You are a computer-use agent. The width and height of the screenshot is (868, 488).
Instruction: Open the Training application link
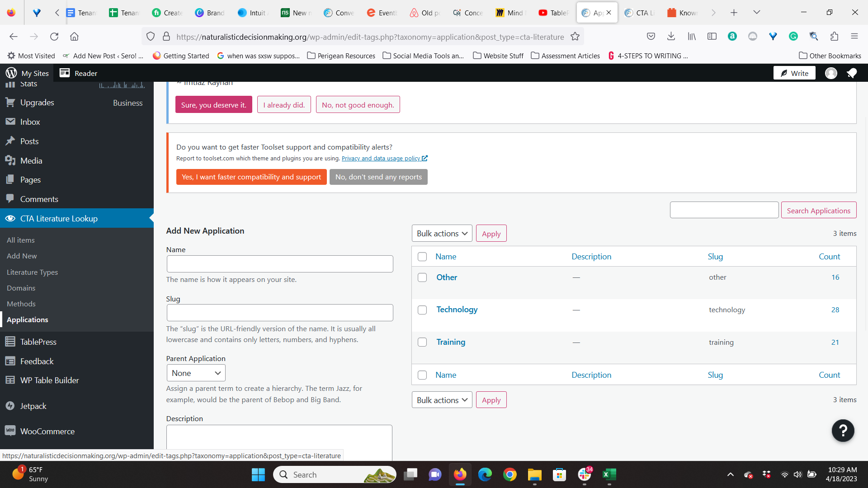click(450, 342)
